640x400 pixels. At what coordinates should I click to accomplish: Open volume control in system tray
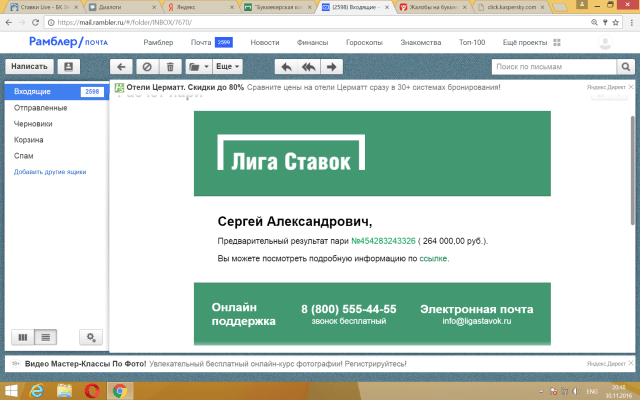[576, 391]
